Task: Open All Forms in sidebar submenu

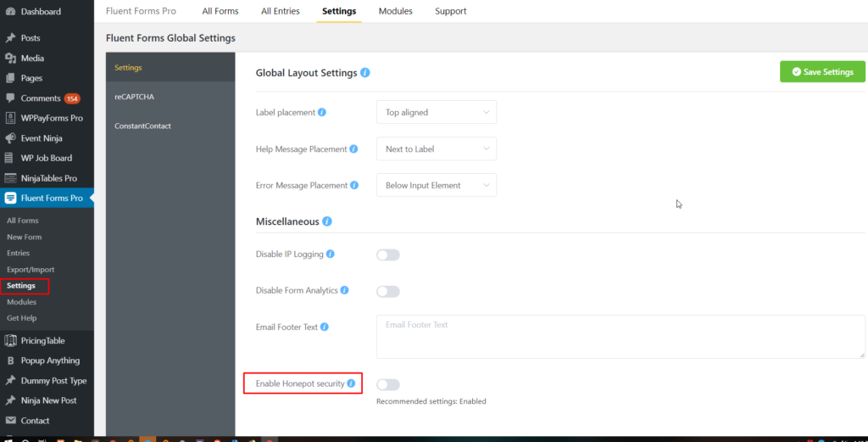Action: point(23,221)
